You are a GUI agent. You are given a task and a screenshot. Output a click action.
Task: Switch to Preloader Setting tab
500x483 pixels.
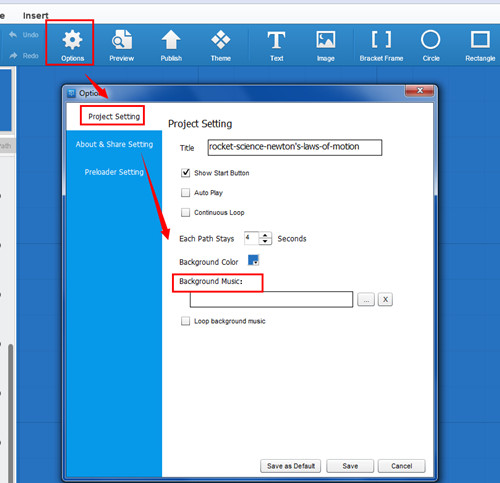coord(114,172)
